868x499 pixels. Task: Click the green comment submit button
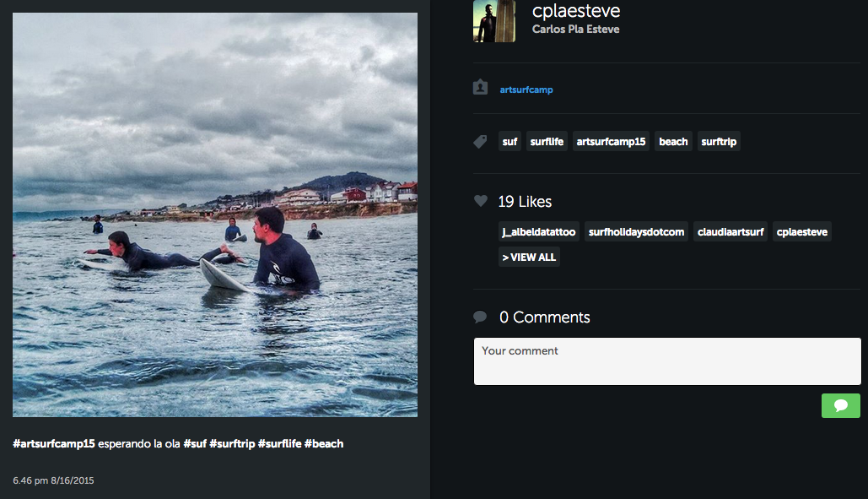click(x=840, y=405)
